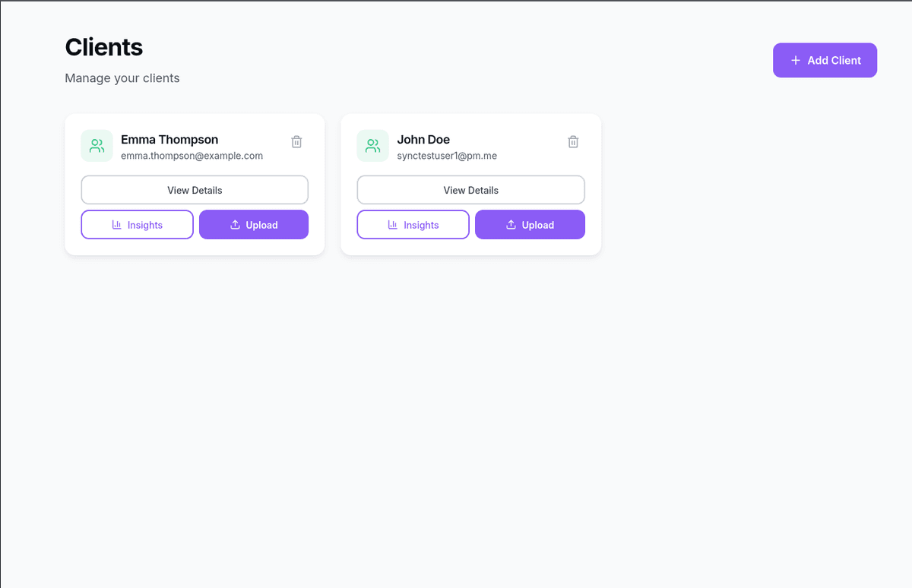Screen dimensions: 912x588
Task: Upload a file for Emma Thompson
Action: coord(254,224)
